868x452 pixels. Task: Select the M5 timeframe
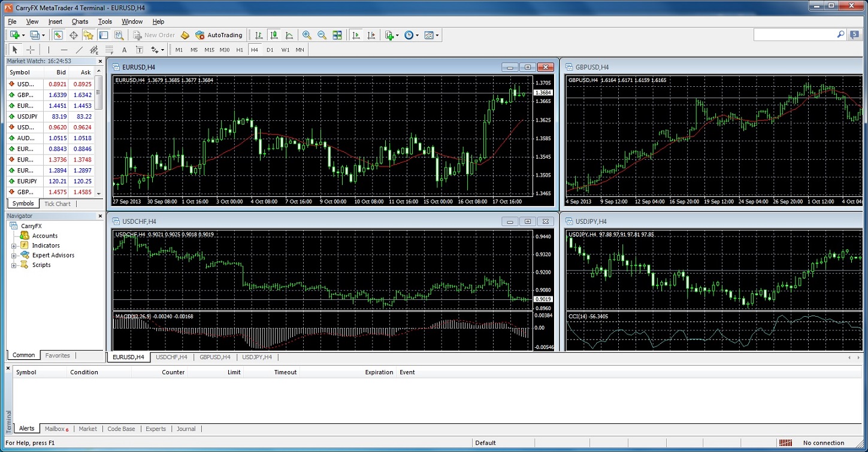(x=194, y=50)
